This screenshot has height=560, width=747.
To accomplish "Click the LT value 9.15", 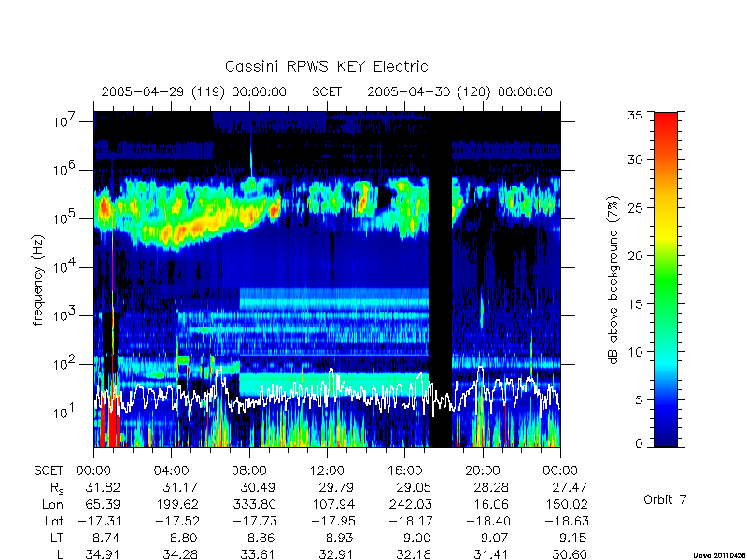I will [572, 538].
